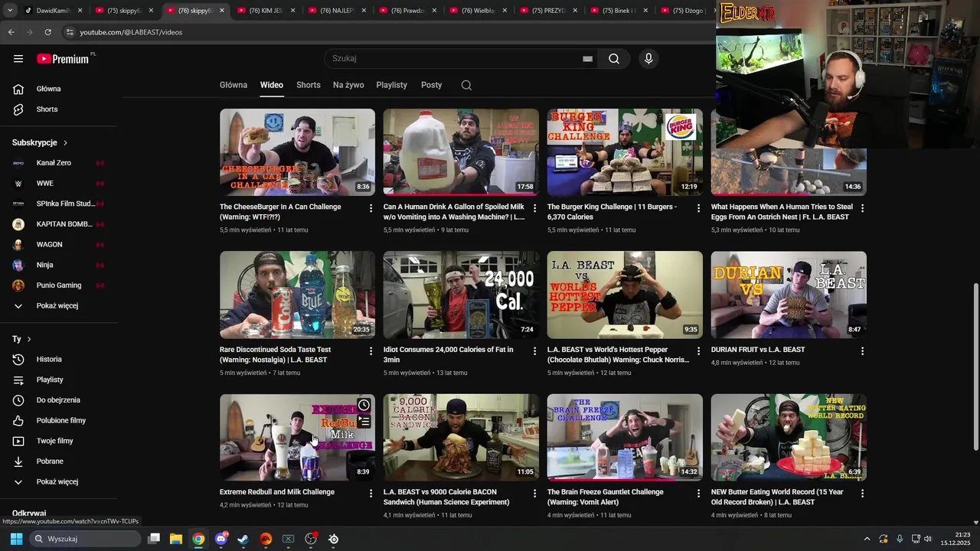980x551 pixels.
Task: Open Windows Start menu
Action: (16, 539)
